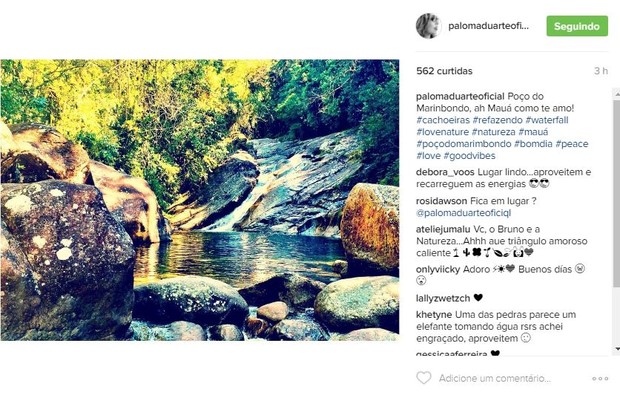This screenshot has width=620, height=398.
Task: Open ateliejumalu commenter profile
Action: (x=443, y=229)
